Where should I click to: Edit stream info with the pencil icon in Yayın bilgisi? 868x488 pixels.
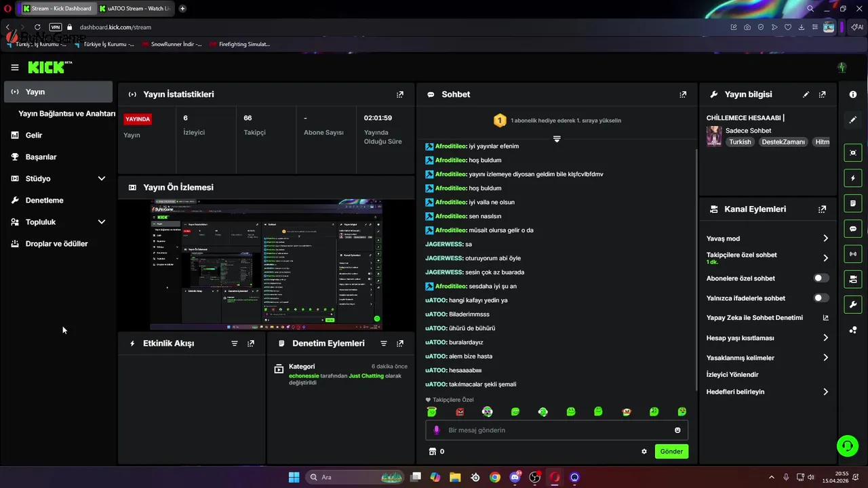point(806,94)
